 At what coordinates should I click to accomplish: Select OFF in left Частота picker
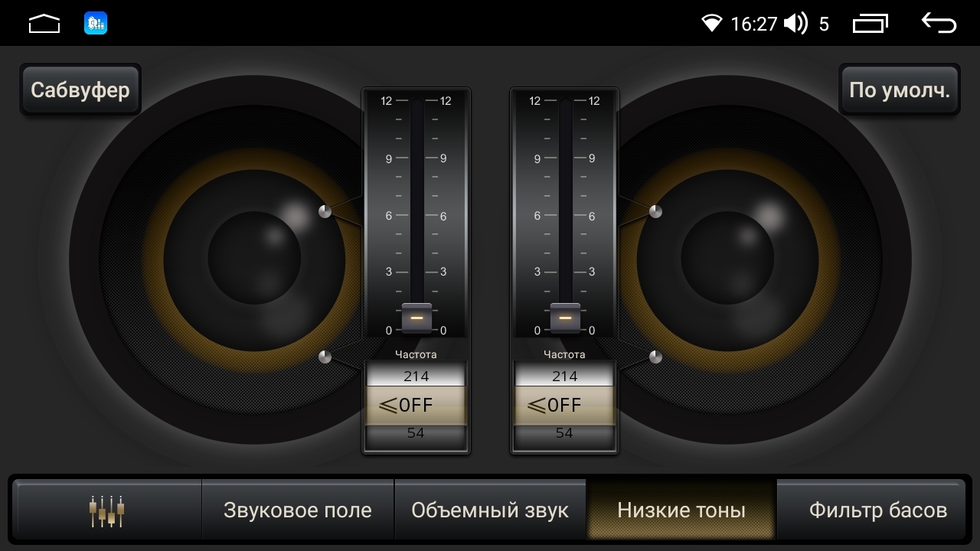click(x=416, y=405)
